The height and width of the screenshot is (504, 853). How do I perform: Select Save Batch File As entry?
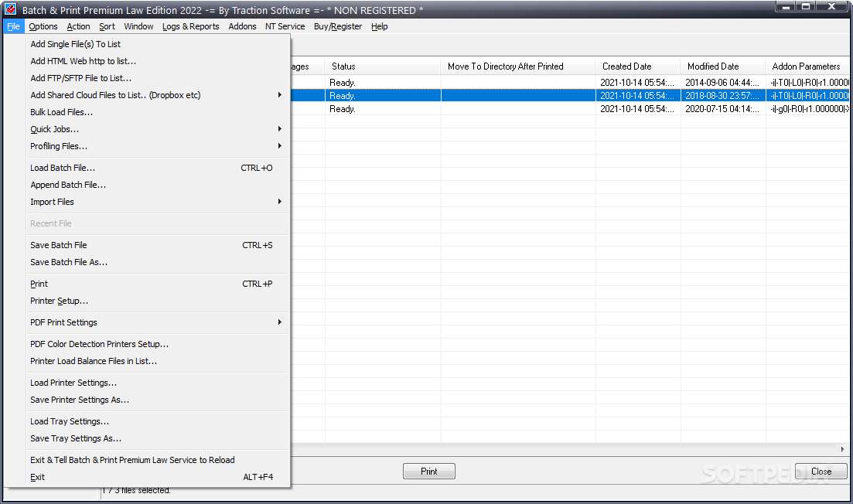[158, 261]
